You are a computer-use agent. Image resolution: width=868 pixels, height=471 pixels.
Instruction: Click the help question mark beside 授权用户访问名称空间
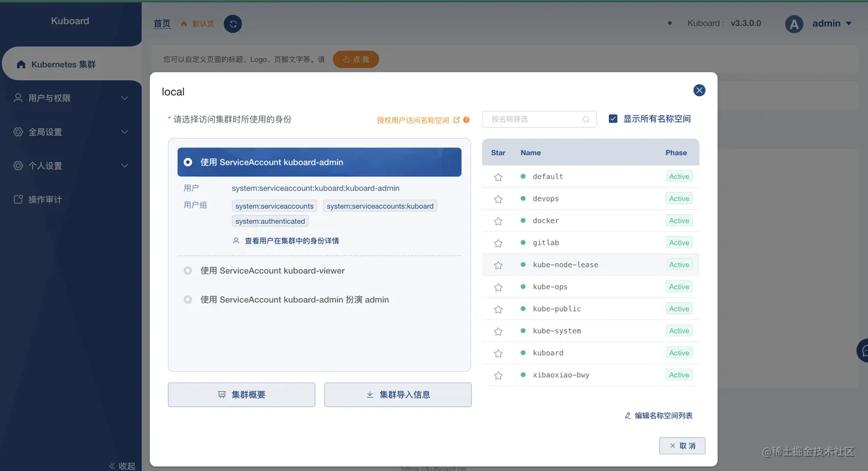[x=466, y=120]
